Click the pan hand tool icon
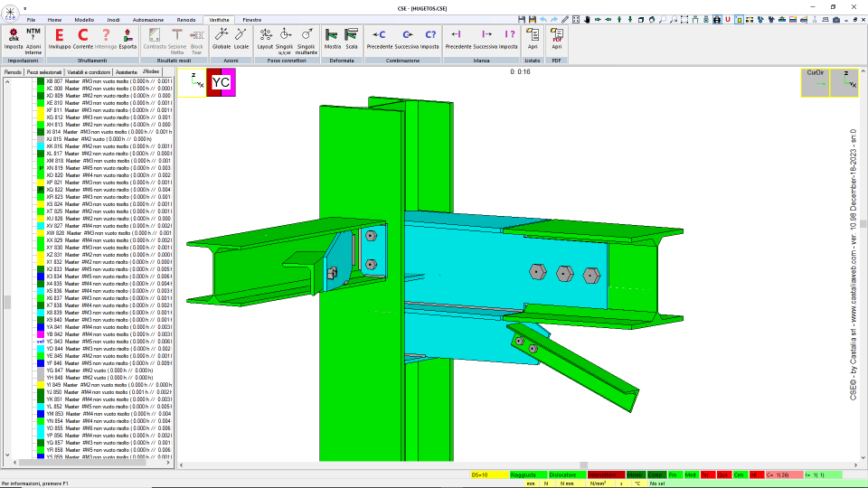 (x=587, y=19)
